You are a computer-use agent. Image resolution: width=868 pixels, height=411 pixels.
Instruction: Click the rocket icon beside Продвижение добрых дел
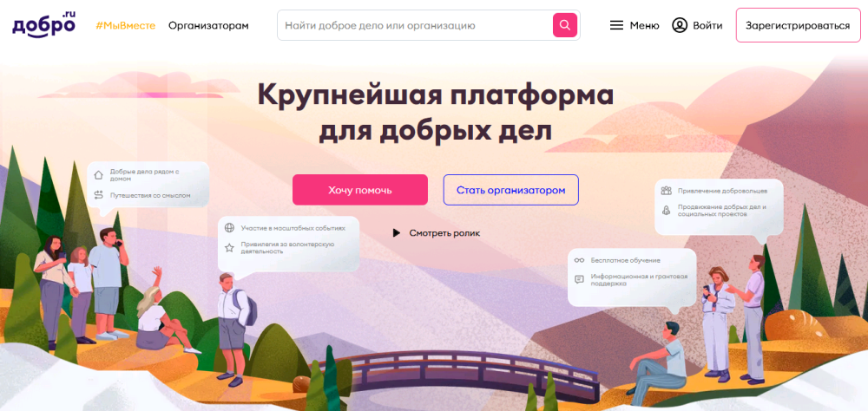pyautogui.click(x=666, y=210)
